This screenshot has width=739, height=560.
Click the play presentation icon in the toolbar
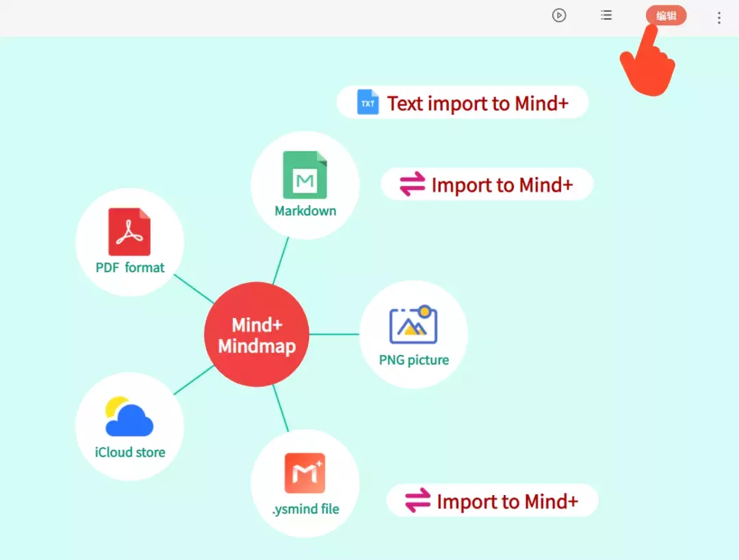(559, 15)
